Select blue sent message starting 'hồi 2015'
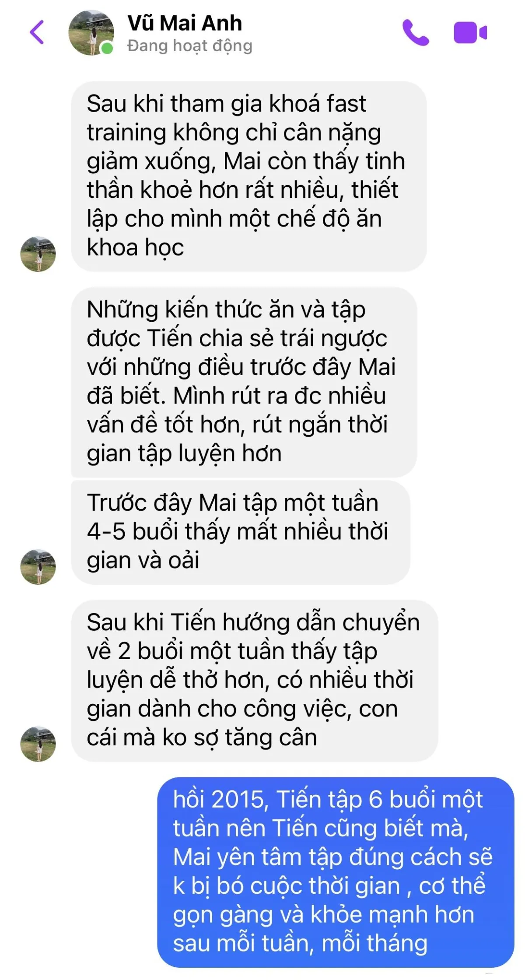 coord(336,872)
